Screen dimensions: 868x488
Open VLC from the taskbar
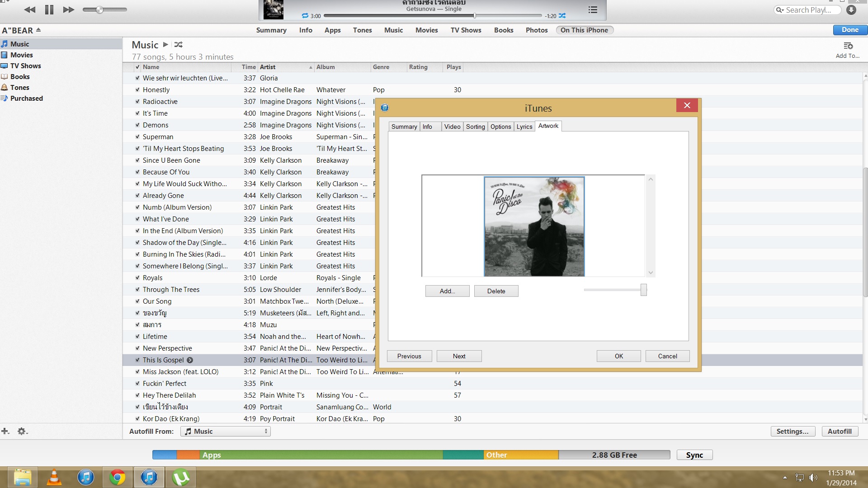54,477
